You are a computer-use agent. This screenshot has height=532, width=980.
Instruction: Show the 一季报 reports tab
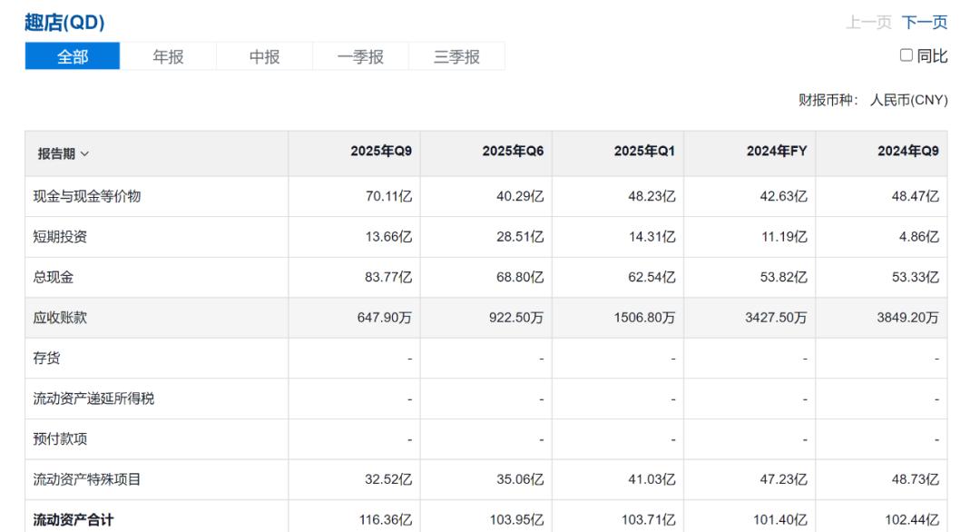(x=360, y=56)
